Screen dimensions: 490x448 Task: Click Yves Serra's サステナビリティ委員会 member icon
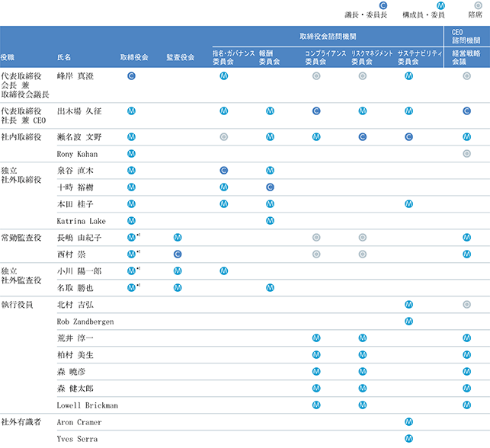(x=408, y=439)
